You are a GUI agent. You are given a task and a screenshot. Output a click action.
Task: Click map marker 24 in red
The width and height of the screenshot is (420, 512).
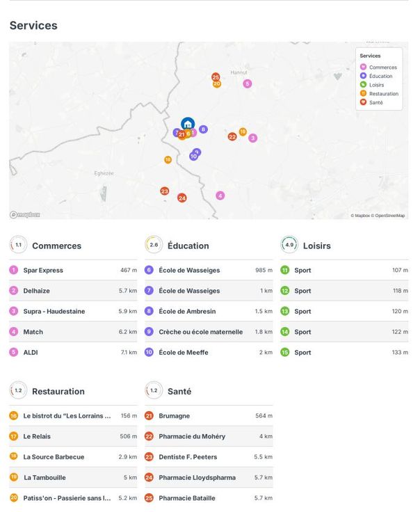182,198
